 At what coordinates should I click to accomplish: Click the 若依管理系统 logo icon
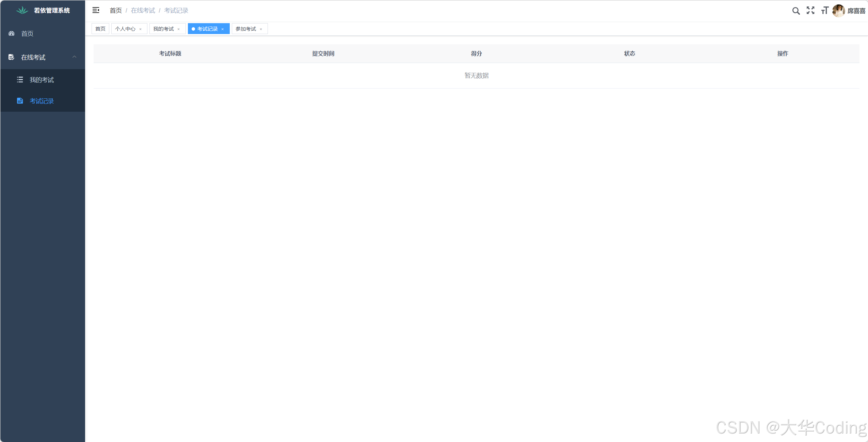tap(22, 10)
